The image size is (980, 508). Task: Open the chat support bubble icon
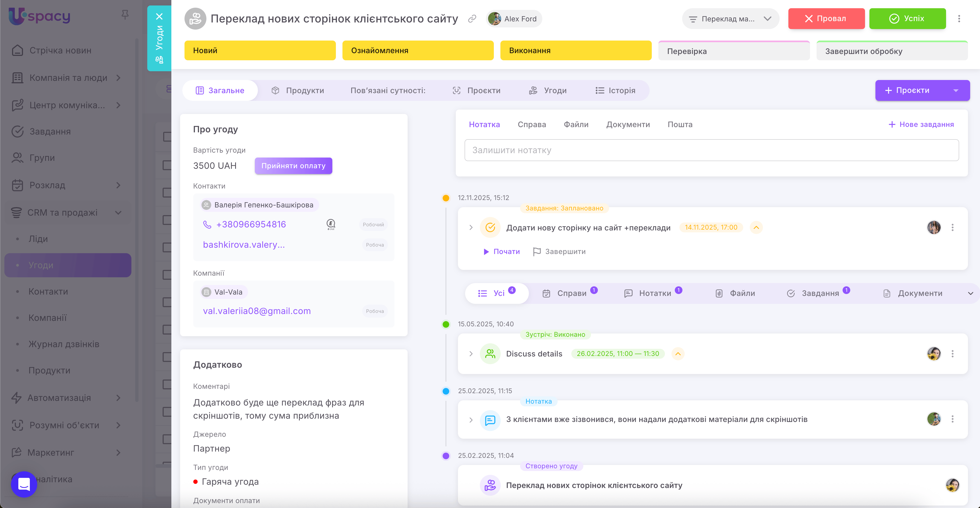tap(24, 484)
